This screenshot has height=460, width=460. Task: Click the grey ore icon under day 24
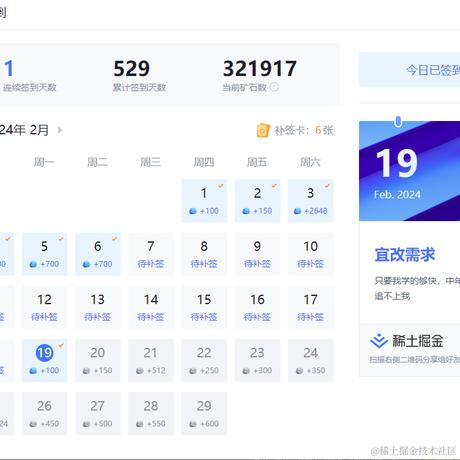(299, 371)
